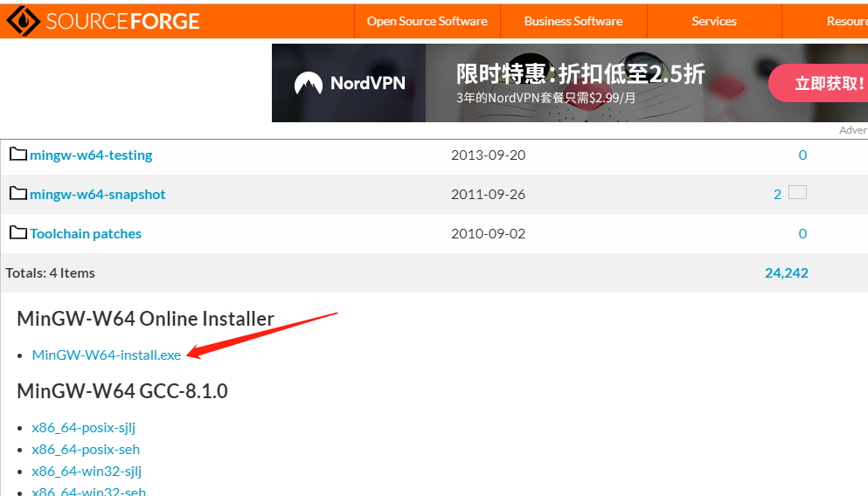868x496 pixels.
Task: Click the date 2011-09-26
Action: 489,195
